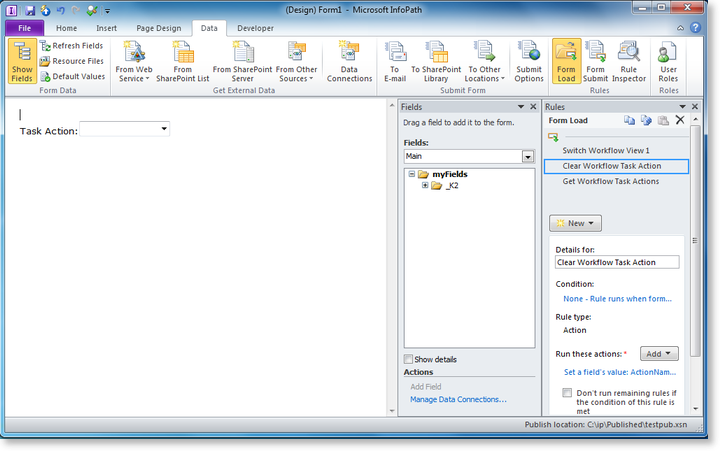Minimize the ribbon
Viewport: 720px width, 451px height.
pos(680,28)
